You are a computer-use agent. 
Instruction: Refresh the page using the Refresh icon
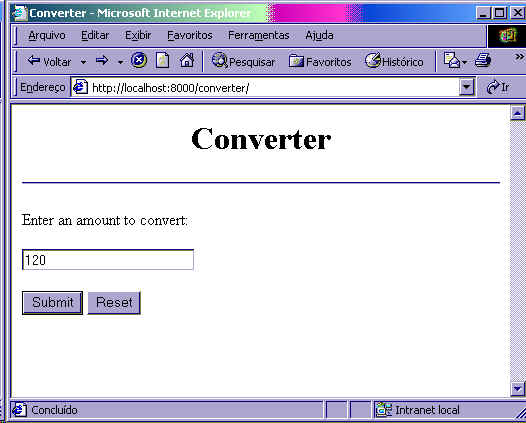tap(162, 61)
